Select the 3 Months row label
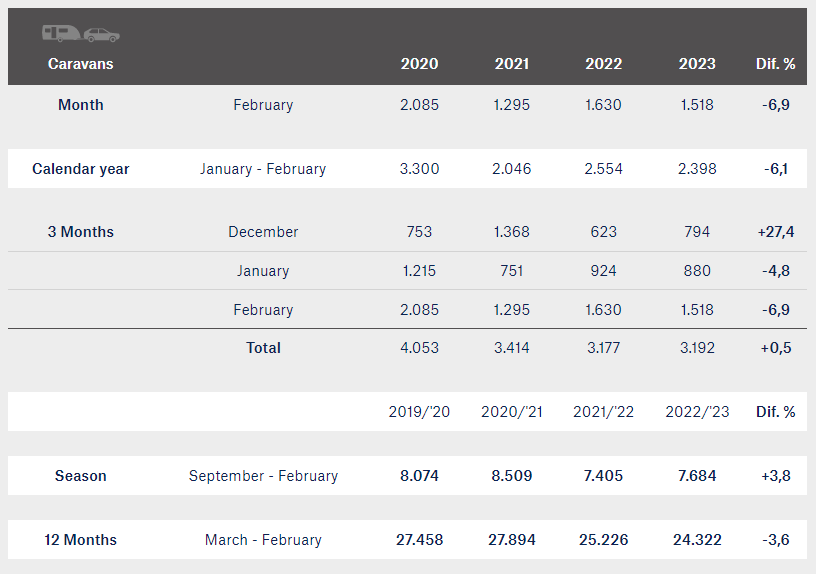 point(81,232)
